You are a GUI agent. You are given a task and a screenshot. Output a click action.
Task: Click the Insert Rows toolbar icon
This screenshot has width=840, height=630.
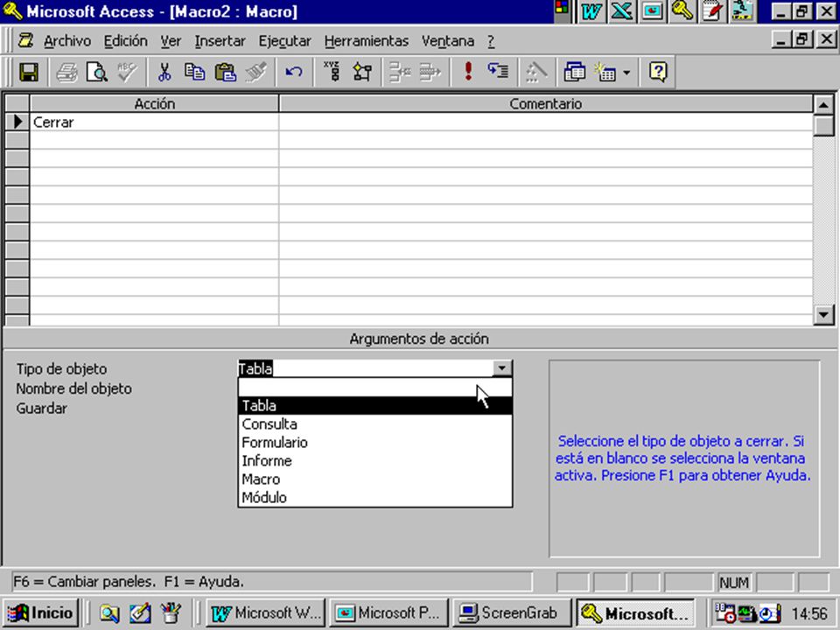coord(400,72)
